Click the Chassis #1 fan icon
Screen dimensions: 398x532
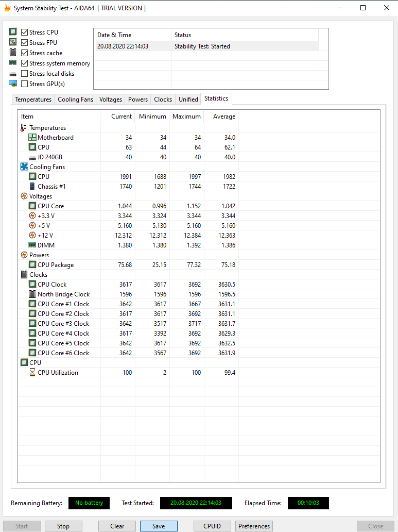pyautogui.click(x=32, y=186)
